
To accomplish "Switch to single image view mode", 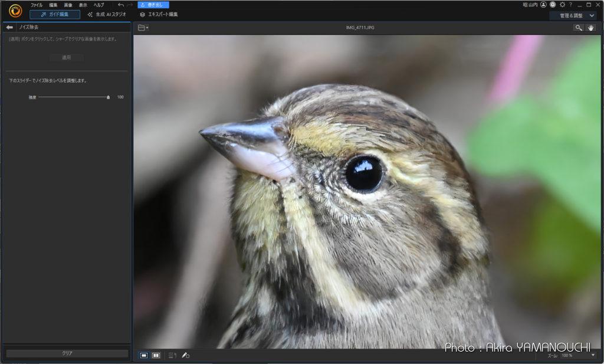I will tap(144, 355).
